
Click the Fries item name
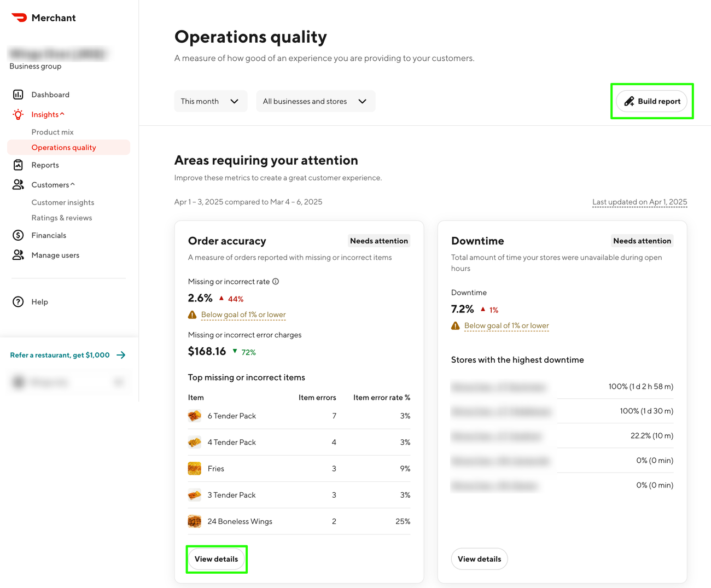tap(216, 469)
